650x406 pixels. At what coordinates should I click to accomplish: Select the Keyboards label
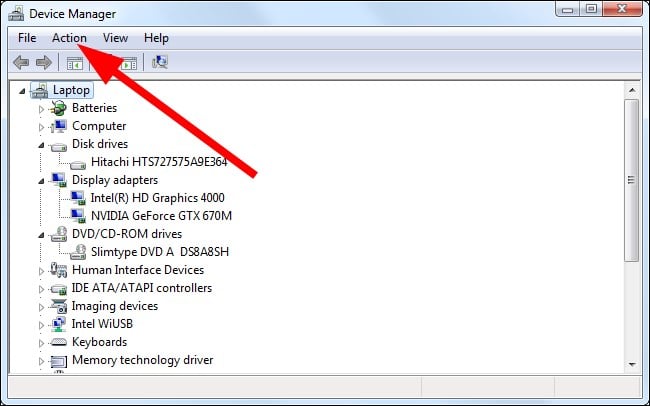pos(99,342)
